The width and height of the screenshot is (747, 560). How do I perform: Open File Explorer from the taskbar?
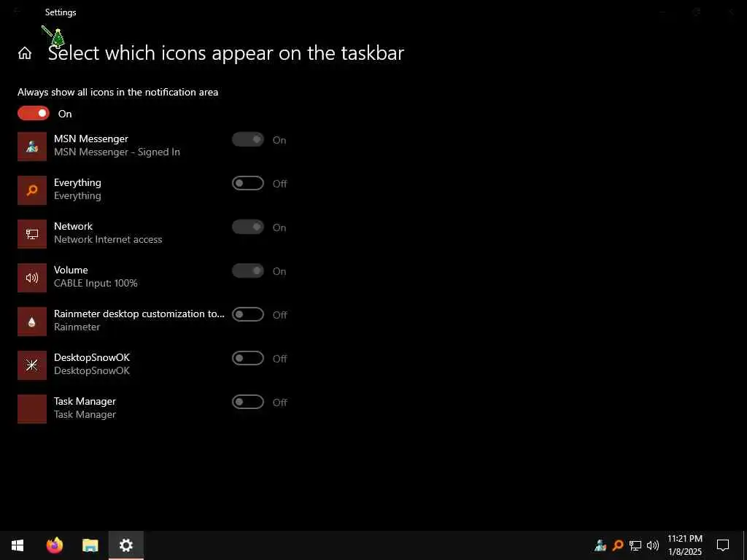tap(90, 545)
